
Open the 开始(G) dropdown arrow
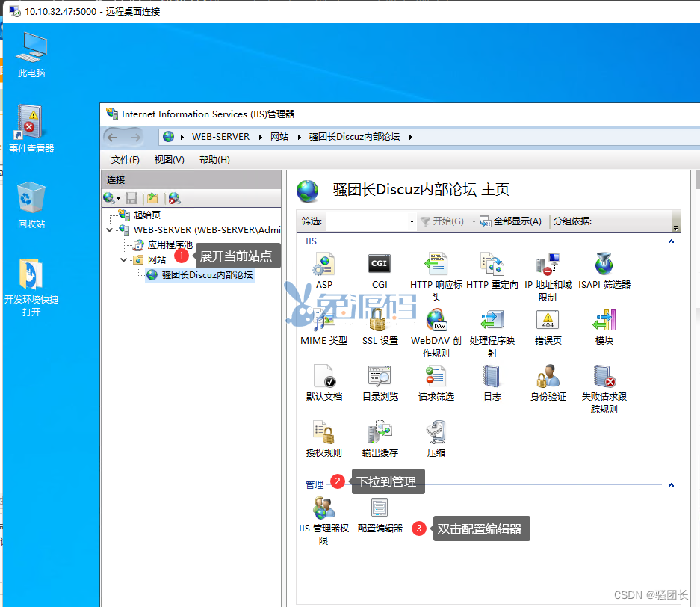(x=474, y=221)
